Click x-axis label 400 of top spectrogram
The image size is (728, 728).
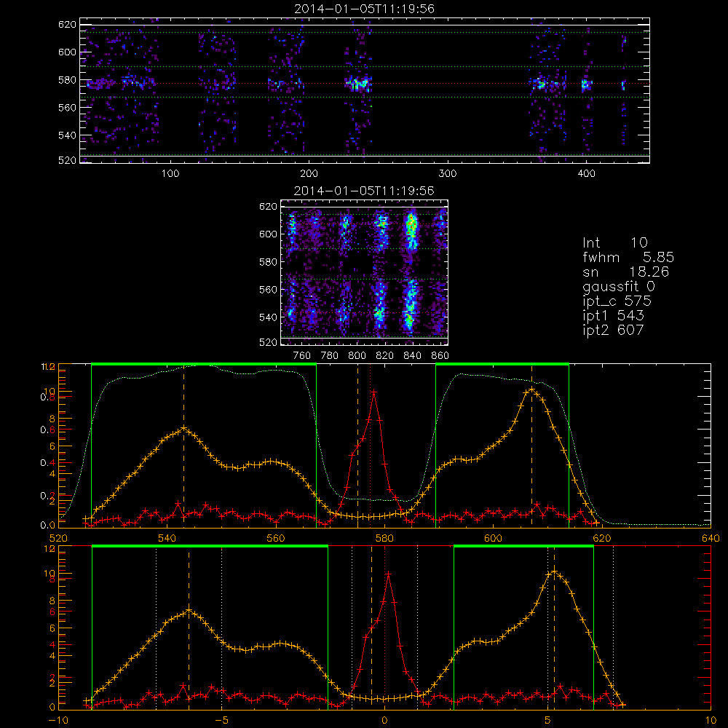pyautogui.click(x=586, y=174)
